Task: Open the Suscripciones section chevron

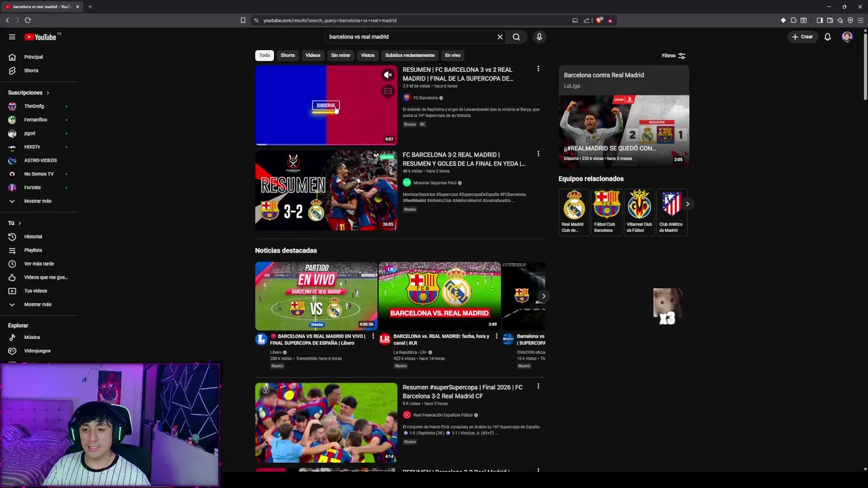Action: coord(47,93)
